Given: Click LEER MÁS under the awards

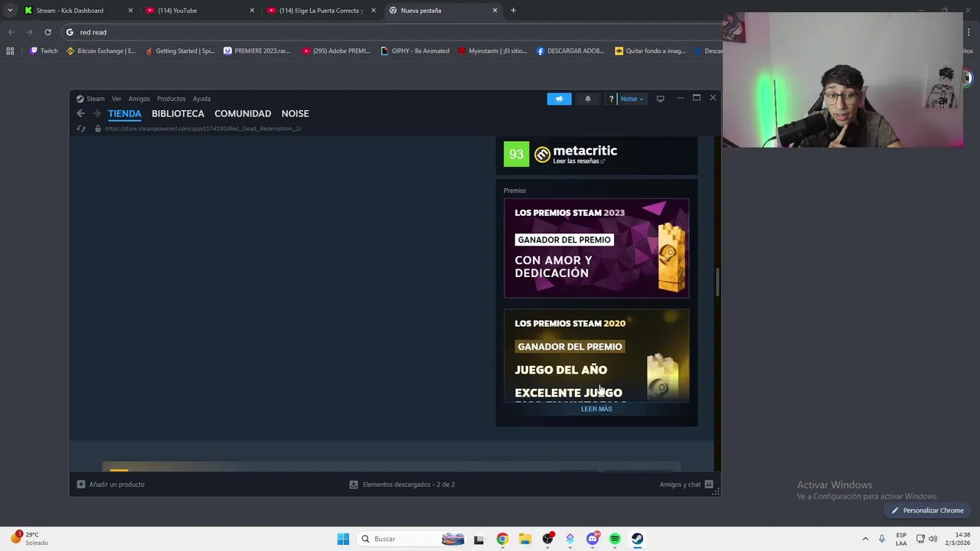Looking at the screenshot, I should (596, 409).
